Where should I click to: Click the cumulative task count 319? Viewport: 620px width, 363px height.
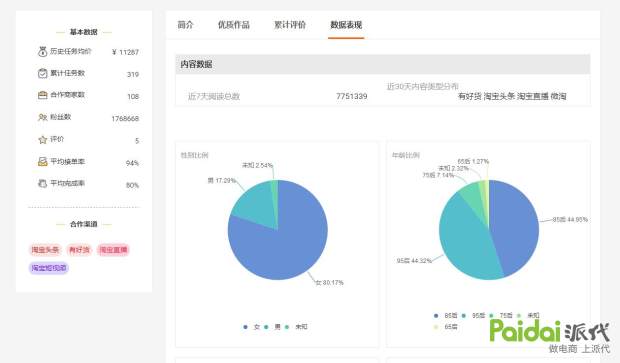coord(133,74)
